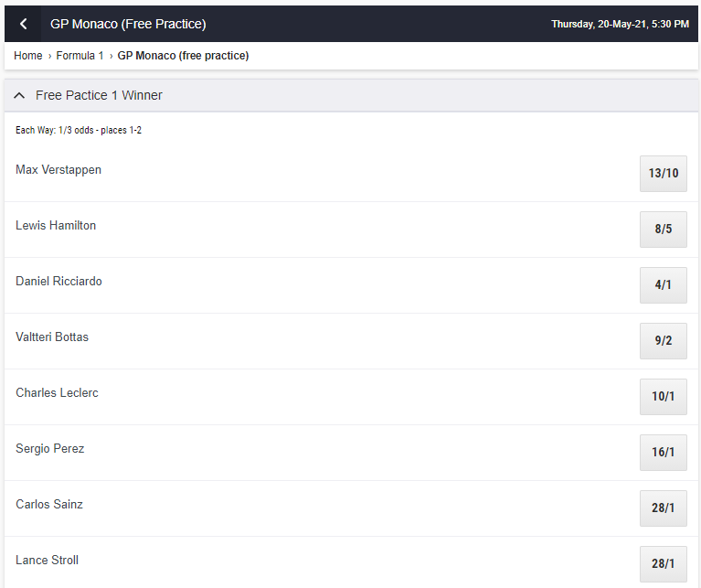Click the Valtteri Bottas name
Screen dimensions: 701x588
(52, 337)
